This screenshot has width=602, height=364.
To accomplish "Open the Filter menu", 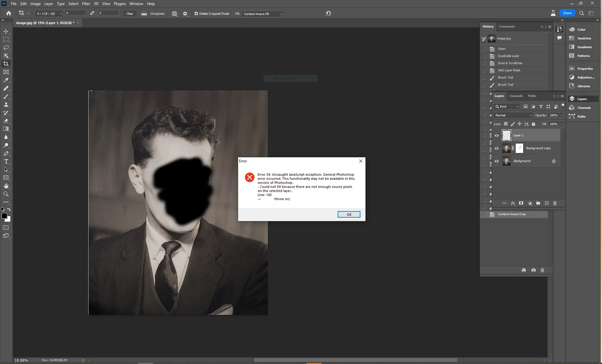I will pyautogui.click(x=86, y=4).
